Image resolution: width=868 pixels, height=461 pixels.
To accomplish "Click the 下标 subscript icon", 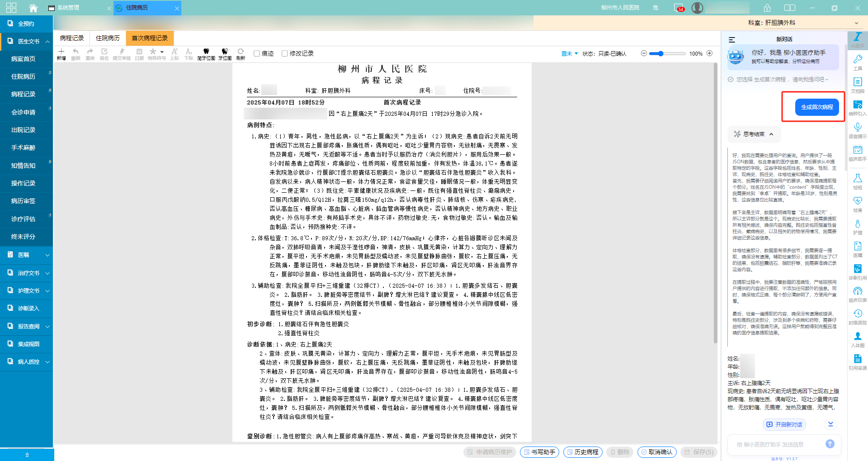I will tap(189, 52).
